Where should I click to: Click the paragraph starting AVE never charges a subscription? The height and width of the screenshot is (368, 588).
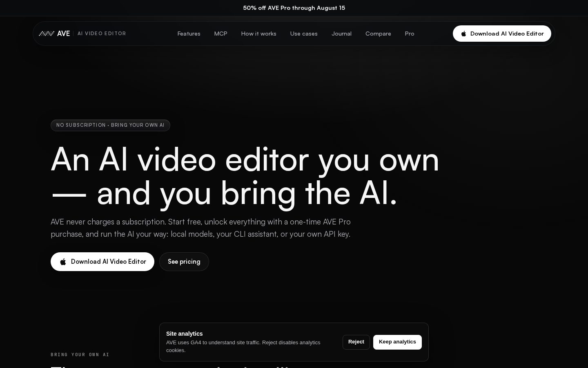(x=200, y=228)
